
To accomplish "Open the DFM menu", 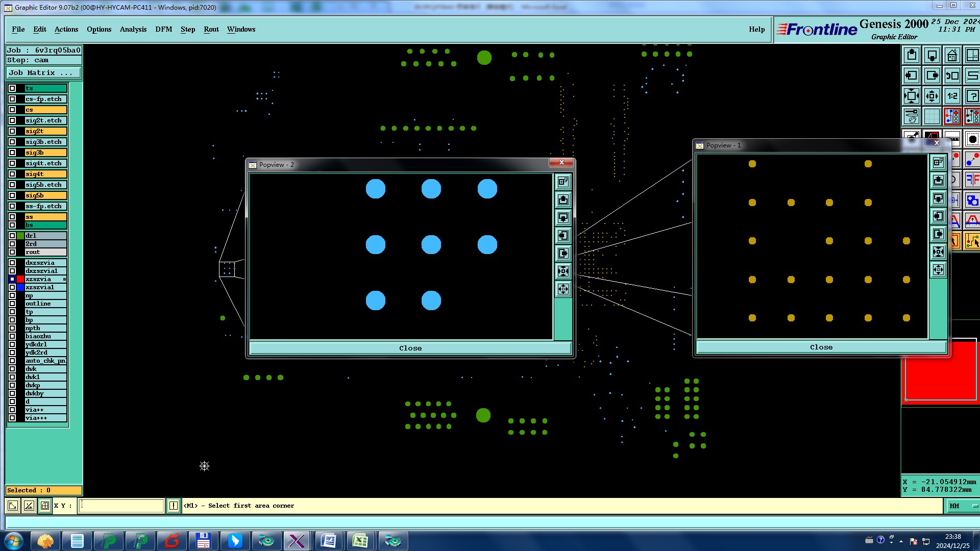I will click(x=163, y=29).
